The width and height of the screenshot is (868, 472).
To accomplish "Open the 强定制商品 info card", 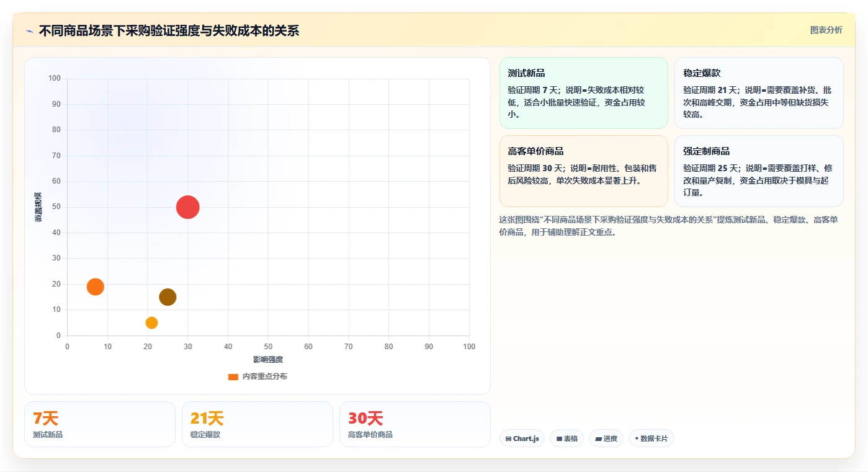I will click(x=759, y=171).
